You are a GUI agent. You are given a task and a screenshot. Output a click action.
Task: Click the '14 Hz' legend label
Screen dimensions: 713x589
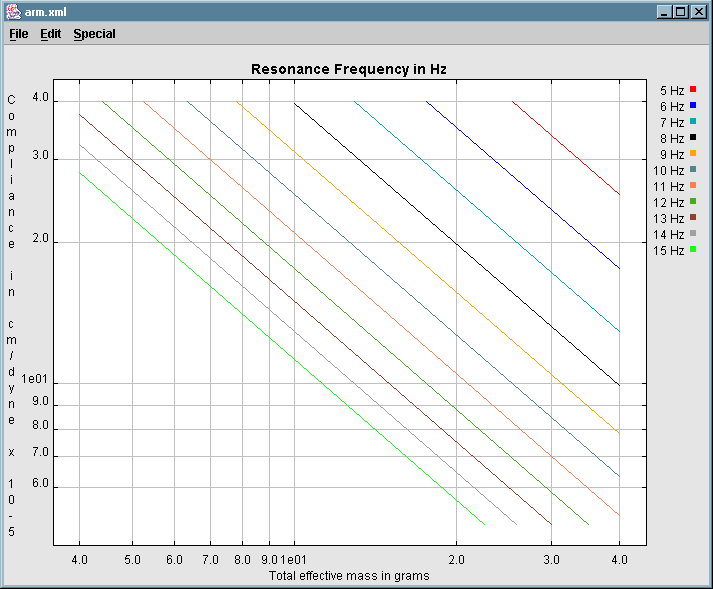[x=669, y=235]
